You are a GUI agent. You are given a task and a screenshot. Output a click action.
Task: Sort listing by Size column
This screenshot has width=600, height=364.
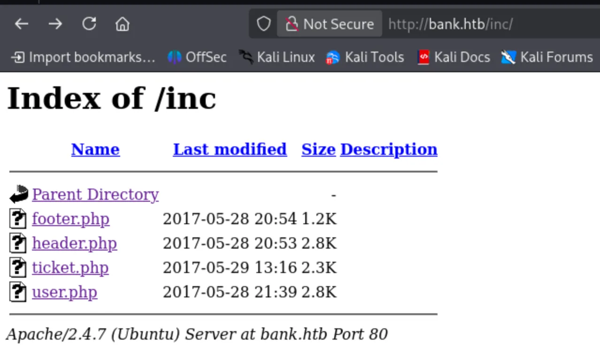318,149
